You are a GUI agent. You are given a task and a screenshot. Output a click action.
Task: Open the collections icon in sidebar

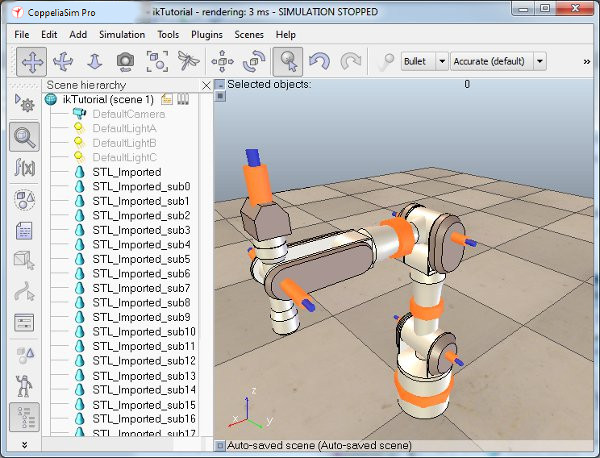[x=24, y=200]
